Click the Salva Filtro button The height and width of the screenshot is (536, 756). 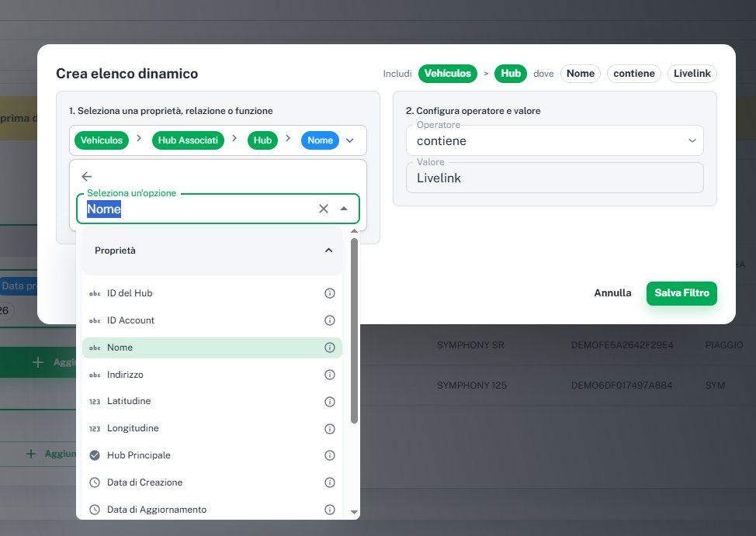(681, 293)
